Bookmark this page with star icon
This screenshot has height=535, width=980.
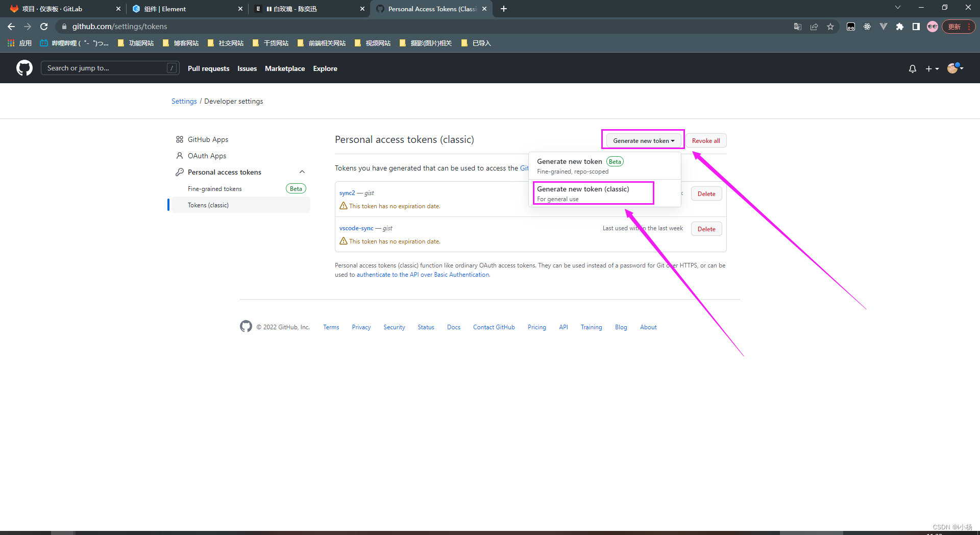[830, 27]
